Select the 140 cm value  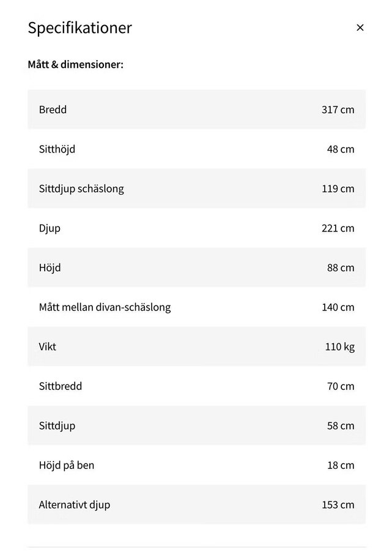338,307
